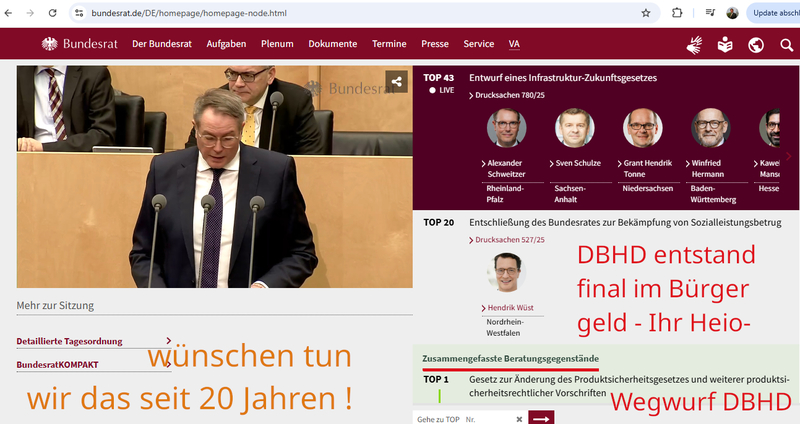Click the Bundesrat eagle logo

pyautogui.click(x=50, y=44)
